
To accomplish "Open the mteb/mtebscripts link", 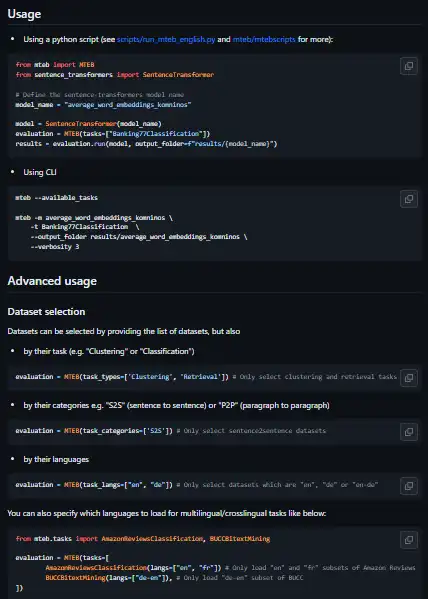I will tap(264, 39).
